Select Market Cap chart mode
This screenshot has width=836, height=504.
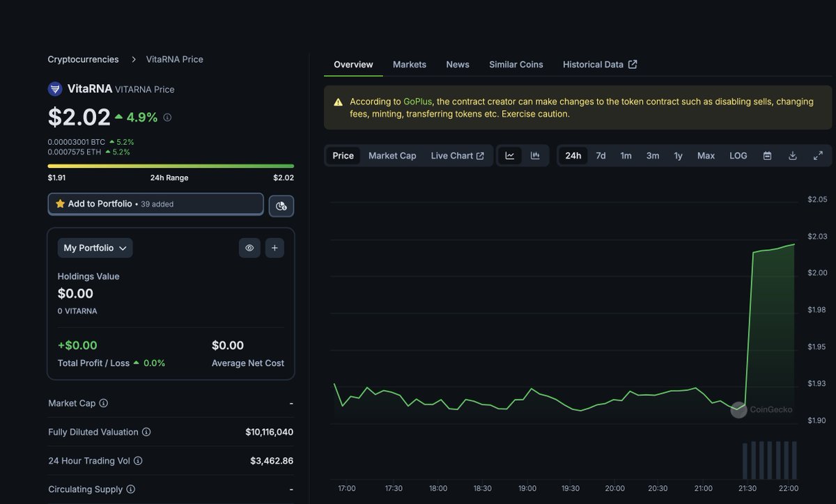point(392,156)
